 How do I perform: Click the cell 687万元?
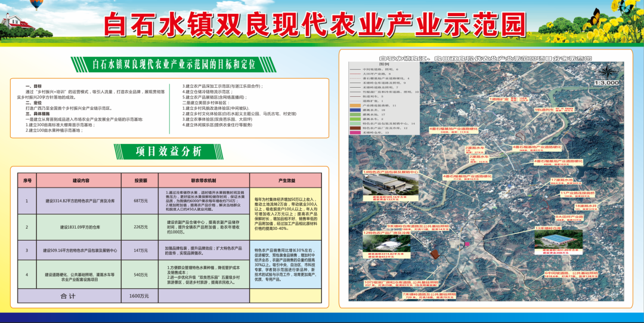[141, 201]
